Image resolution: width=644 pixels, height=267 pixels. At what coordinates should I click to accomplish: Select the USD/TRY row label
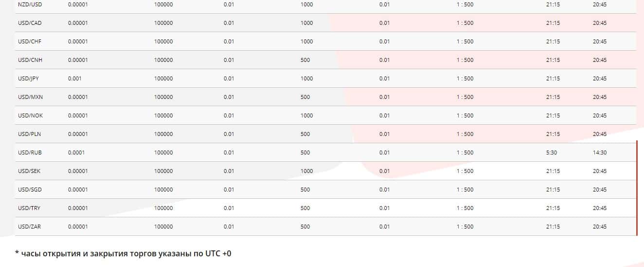(29, 208)
